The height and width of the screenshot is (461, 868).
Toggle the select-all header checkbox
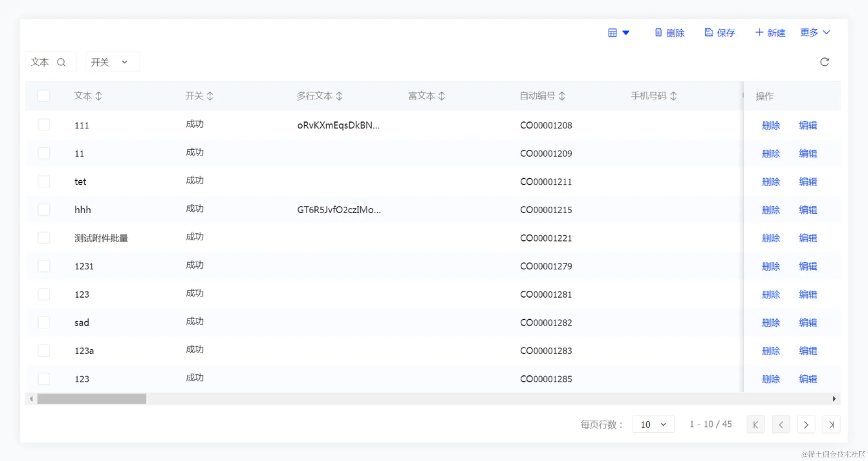click(43, 96)
